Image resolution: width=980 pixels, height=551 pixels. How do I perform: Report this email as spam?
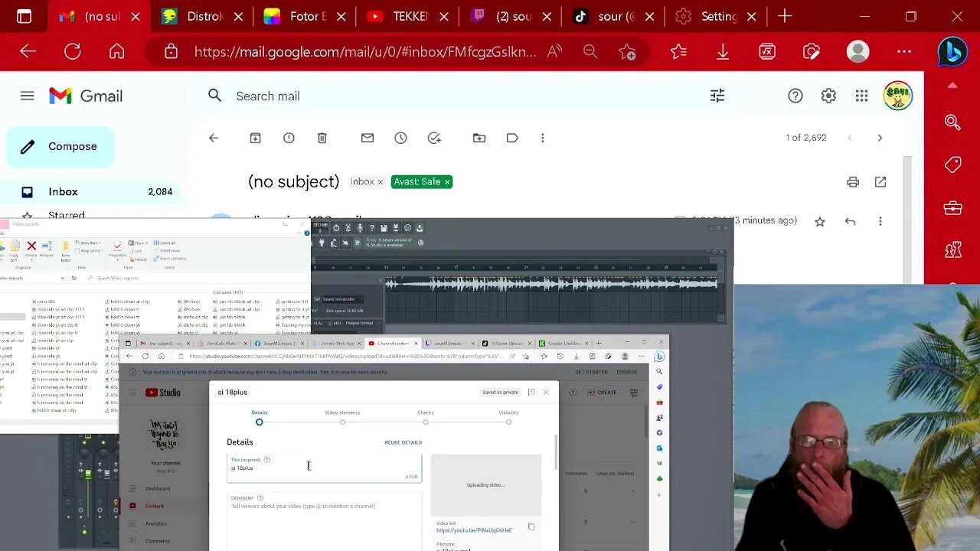(x=289, y=138)
